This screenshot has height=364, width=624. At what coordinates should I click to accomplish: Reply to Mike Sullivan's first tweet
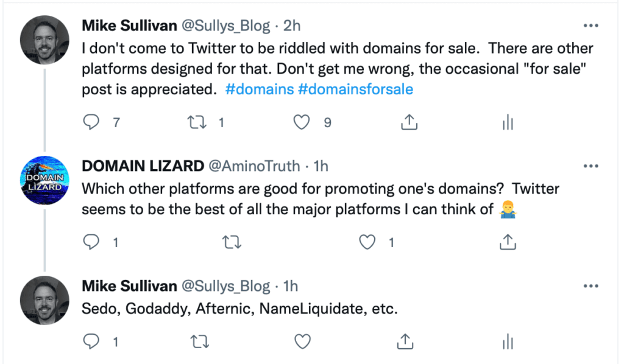tap(91, 122)
